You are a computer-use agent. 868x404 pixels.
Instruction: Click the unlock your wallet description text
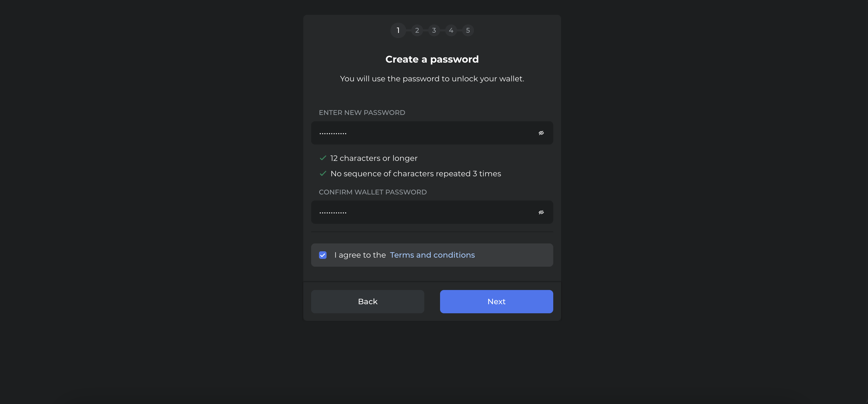[432, 79]
